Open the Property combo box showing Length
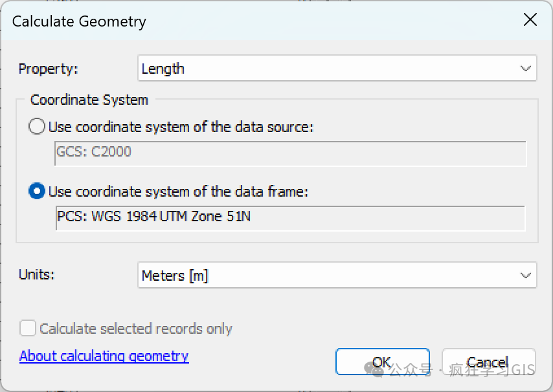553x392 pixels. click(337, 68)
